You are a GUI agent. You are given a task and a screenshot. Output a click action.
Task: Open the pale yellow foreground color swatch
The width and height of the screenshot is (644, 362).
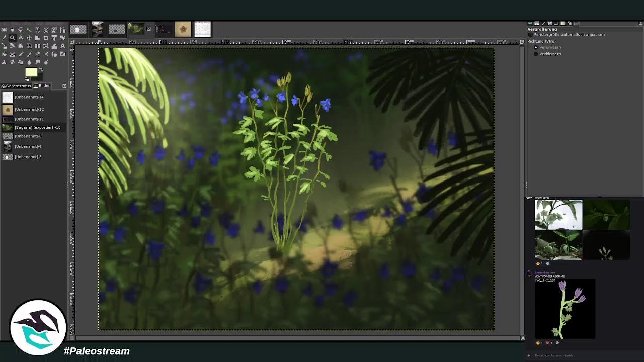31,72
